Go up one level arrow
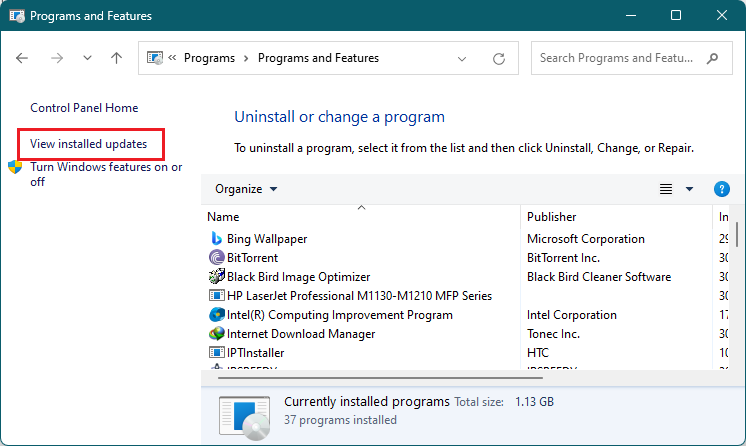Screen dimensions: 746x446 click(x=117, y=58)
